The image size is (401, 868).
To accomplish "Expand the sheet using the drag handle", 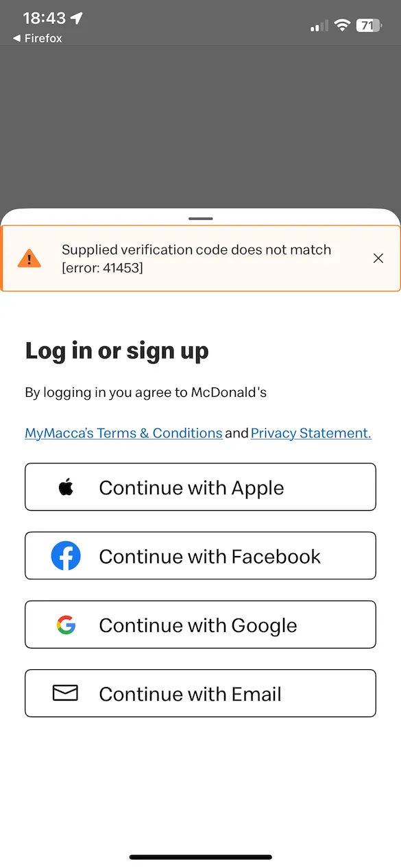I will tap(200, 218).
